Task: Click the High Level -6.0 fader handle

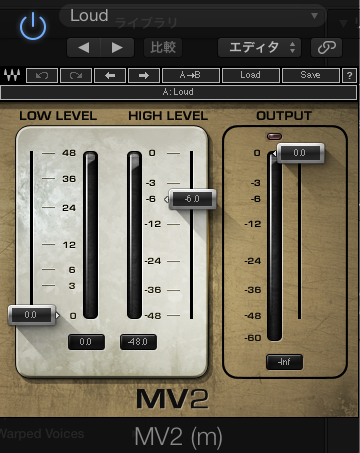Action: (x=192, y=199)
